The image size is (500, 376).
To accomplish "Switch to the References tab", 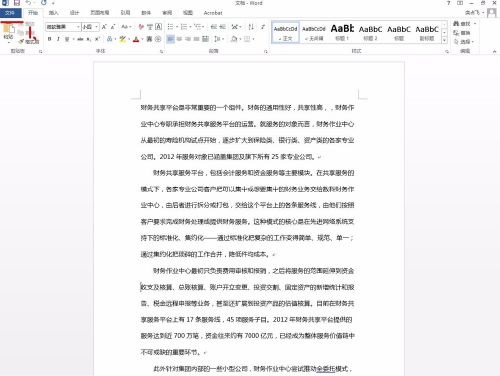I will (125, 13).
